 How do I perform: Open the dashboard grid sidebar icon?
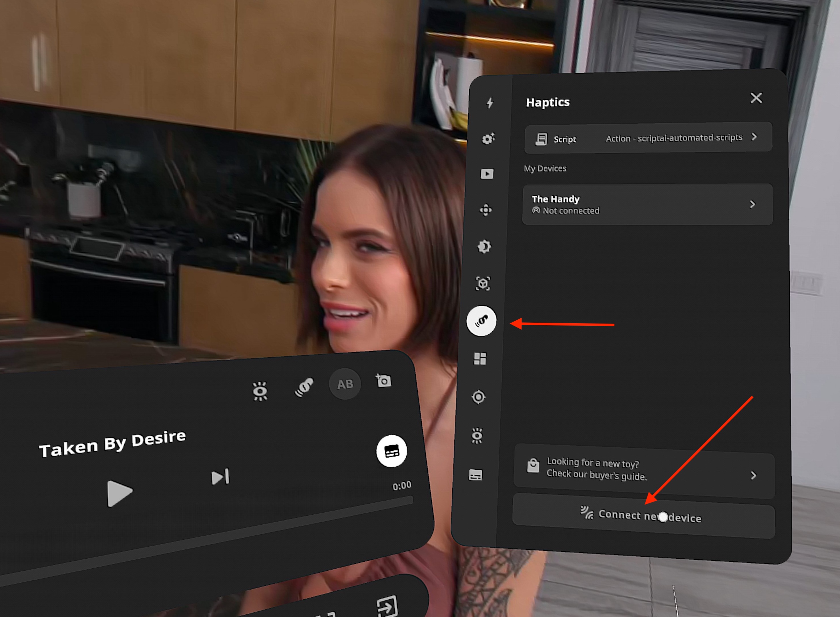[480, 358]
